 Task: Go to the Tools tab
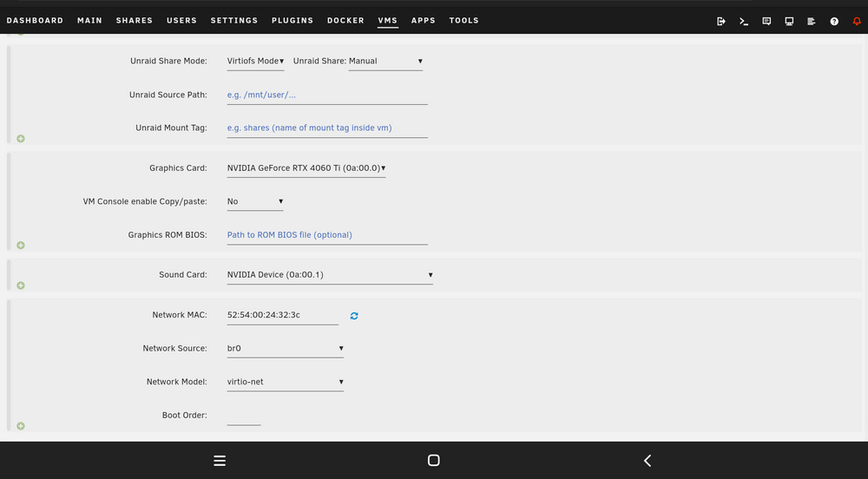pyautogui.click(x=464, y=21)
